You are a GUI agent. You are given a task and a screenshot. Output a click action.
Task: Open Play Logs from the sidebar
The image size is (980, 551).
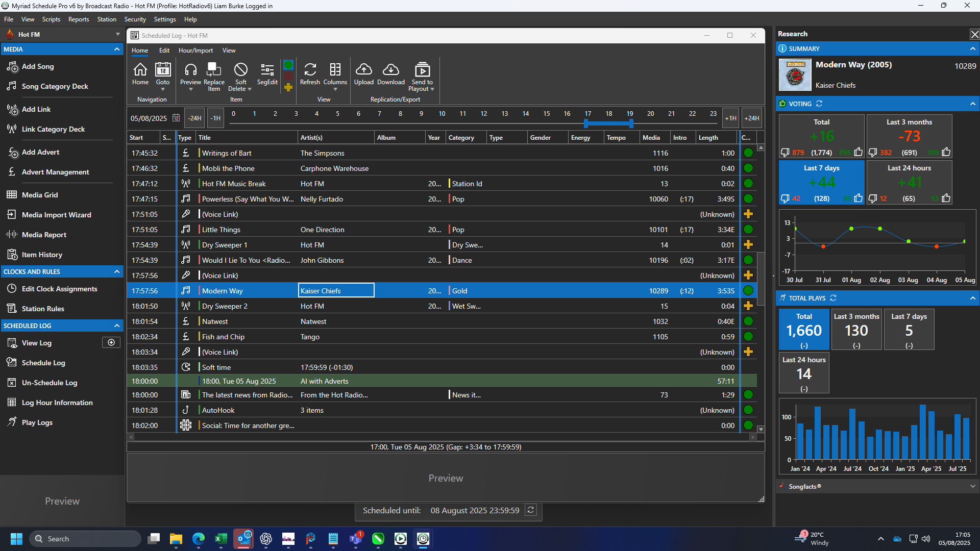click(36, 422)
